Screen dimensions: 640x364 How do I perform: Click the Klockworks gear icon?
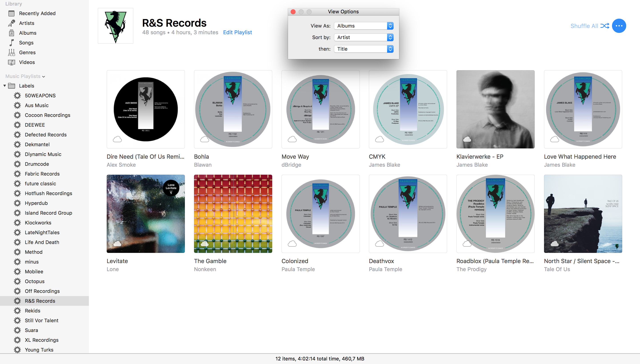point(17,222)
